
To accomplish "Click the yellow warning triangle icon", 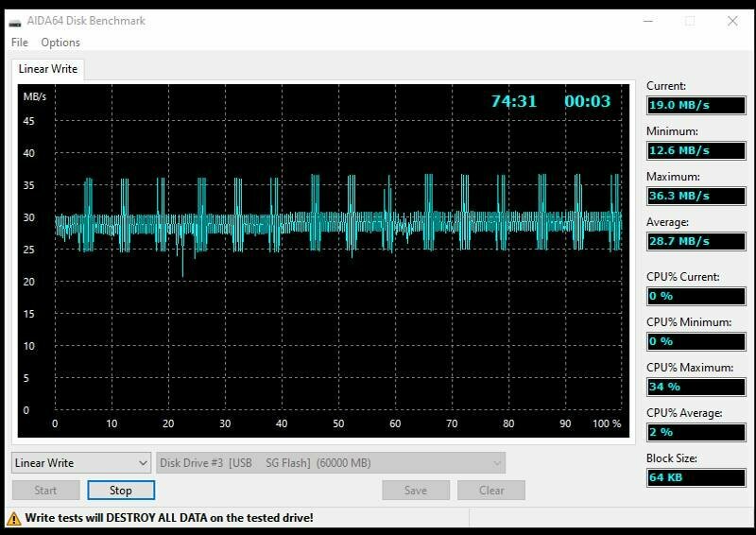I will [x=14, y=518].
